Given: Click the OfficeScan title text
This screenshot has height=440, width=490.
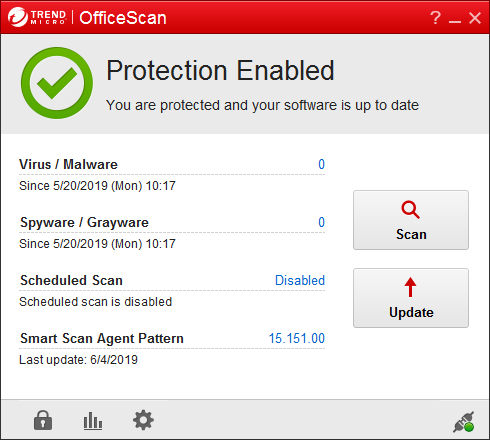Looking at the screenshot, I should [x=123, y=18].
